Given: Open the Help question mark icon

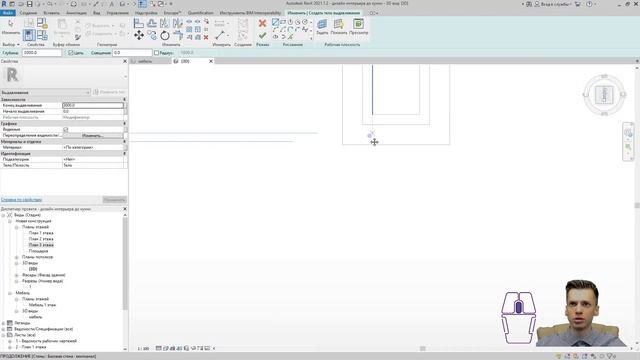Looking at the screenshot, I should [x=589, y=4].
